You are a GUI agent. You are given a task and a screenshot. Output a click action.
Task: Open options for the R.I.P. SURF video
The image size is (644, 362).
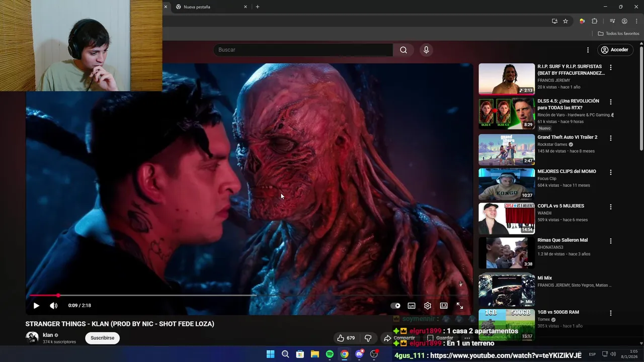tap(611, 67)
